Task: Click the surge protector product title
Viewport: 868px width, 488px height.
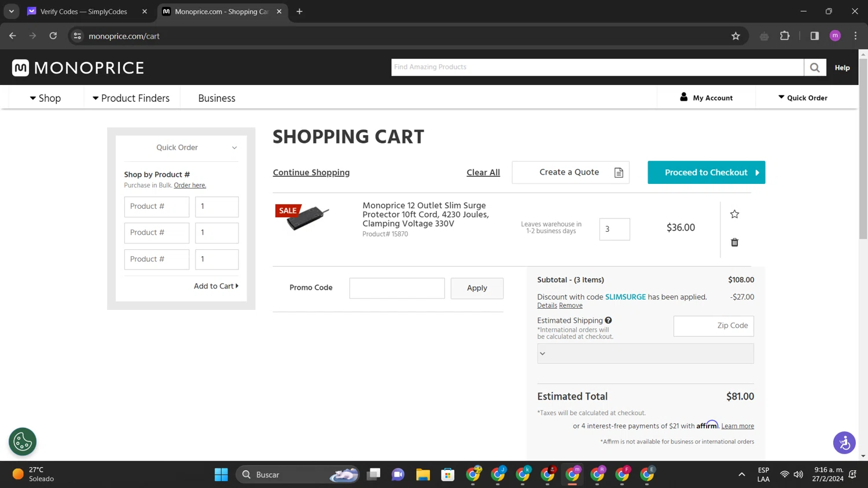Action: pyautogui.click(x=425, y=215)
